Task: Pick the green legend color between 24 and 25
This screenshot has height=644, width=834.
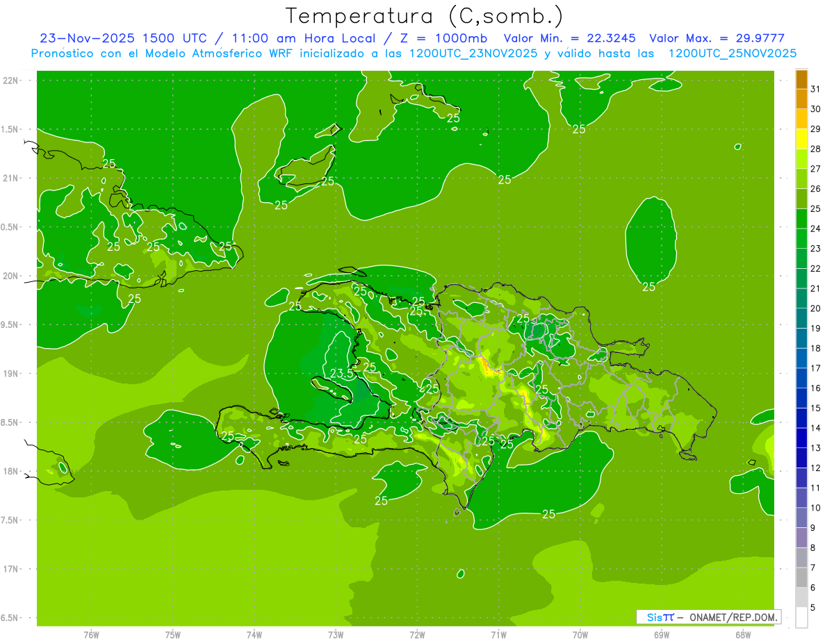Action: click(x=801, y=219)
